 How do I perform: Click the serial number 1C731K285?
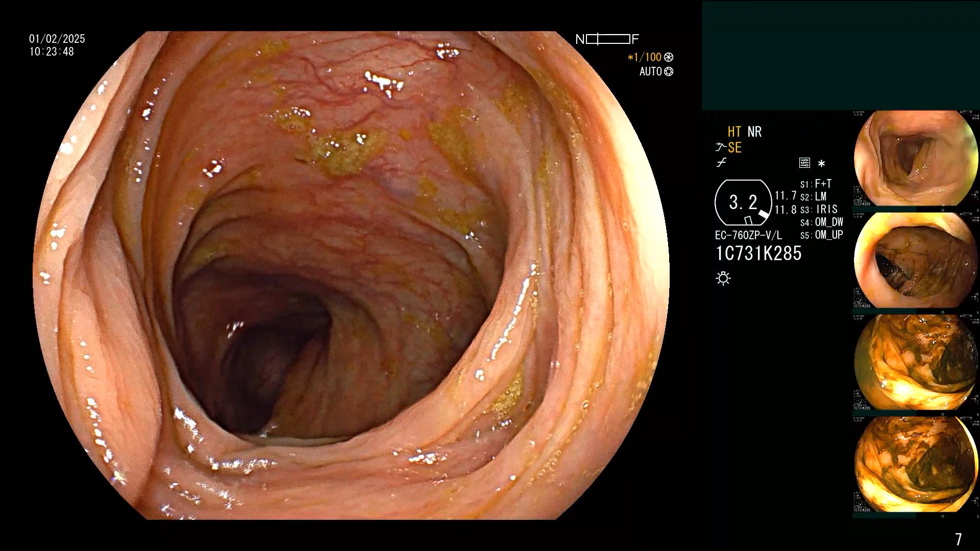758,253
